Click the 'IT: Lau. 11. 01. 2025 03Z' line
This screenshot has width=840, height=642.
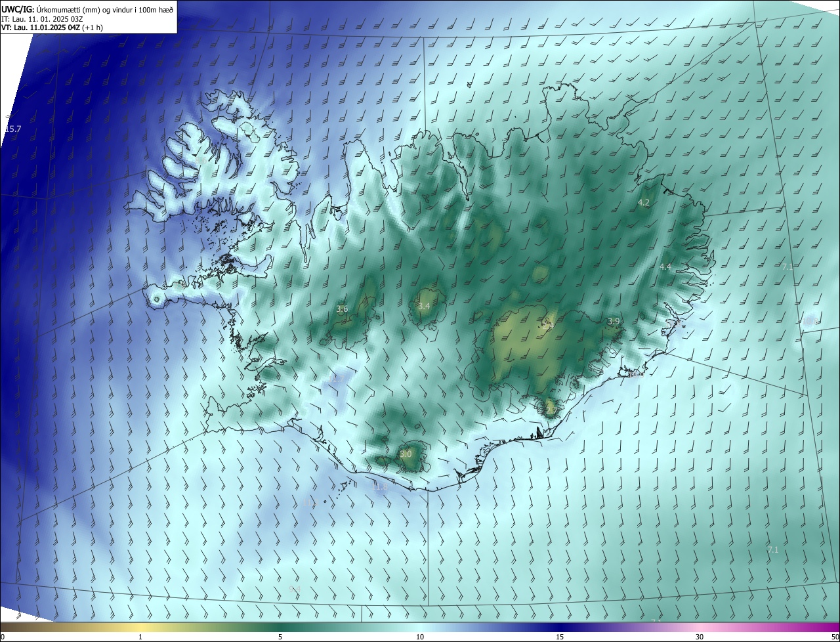tap(42, 19)
